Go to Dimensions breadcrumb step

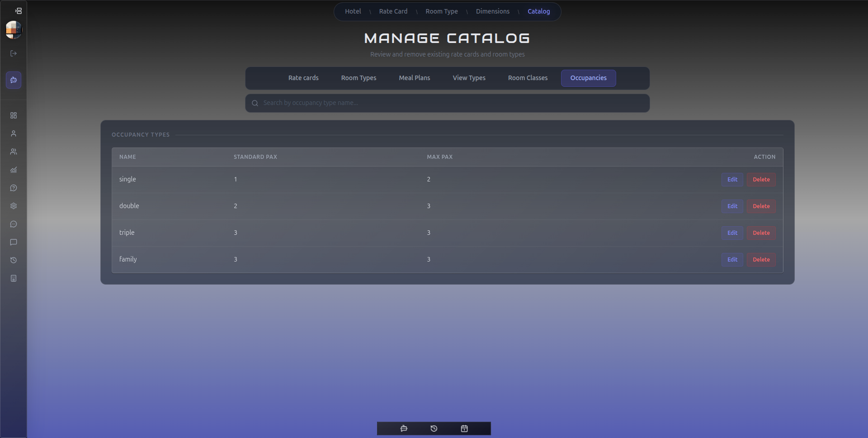click(x=492, y=11)
